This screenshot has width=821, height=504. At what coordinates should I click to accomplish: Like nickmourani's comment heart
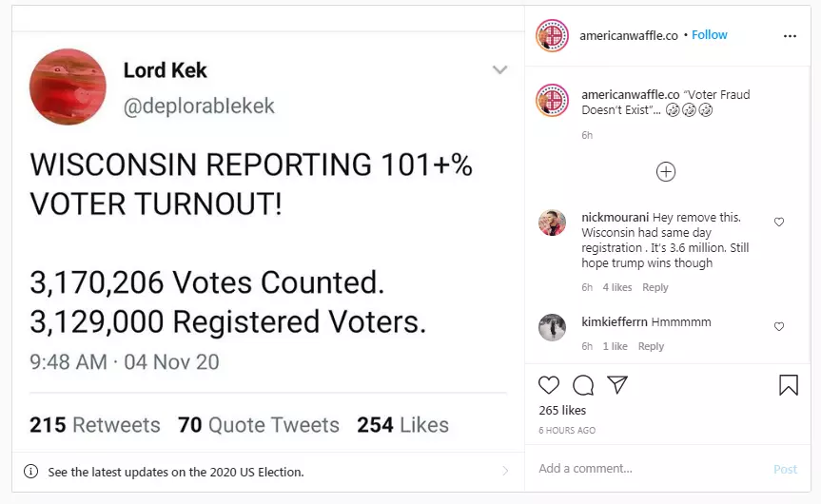pos(779,222)
